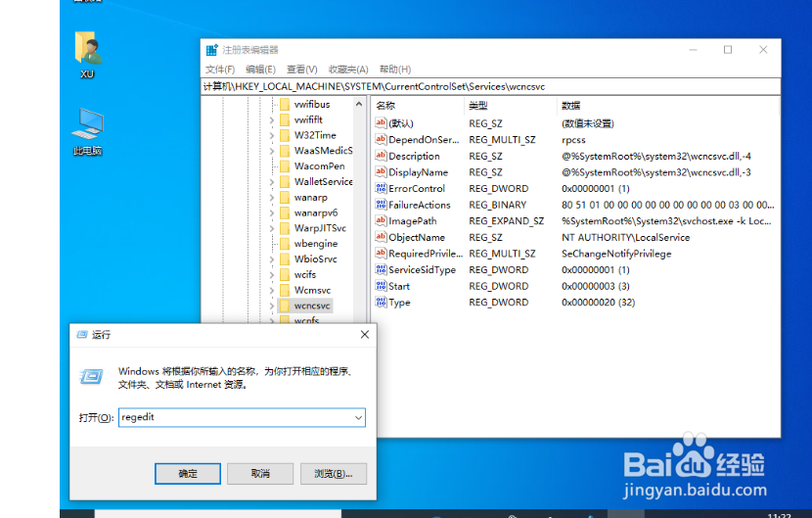Select the wcifs folder icon

285,274
